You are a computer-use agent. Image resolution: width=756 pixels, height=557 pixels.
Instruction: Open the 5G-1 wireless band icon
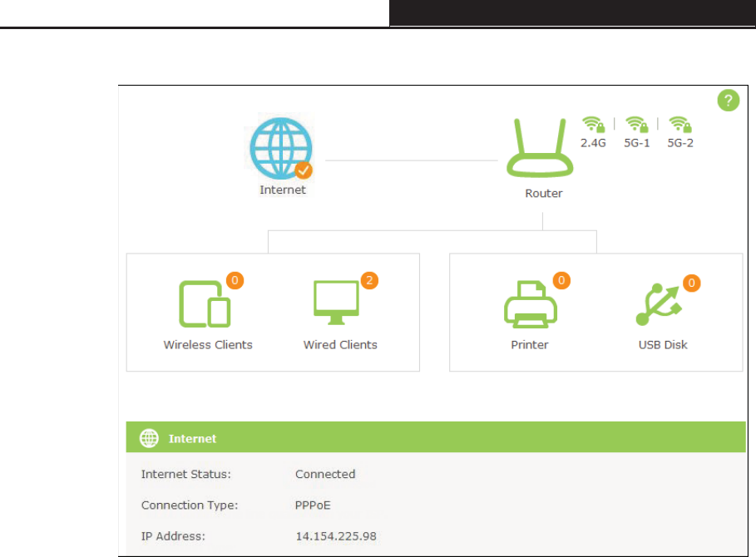tap(636, 125)
